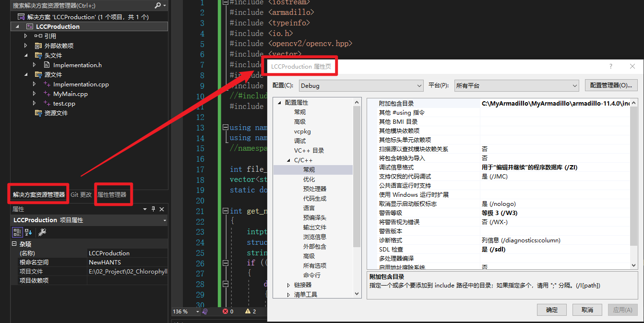Open the 配置 Debug dropdown
The image size is (644, 323).
coord(361,85)
